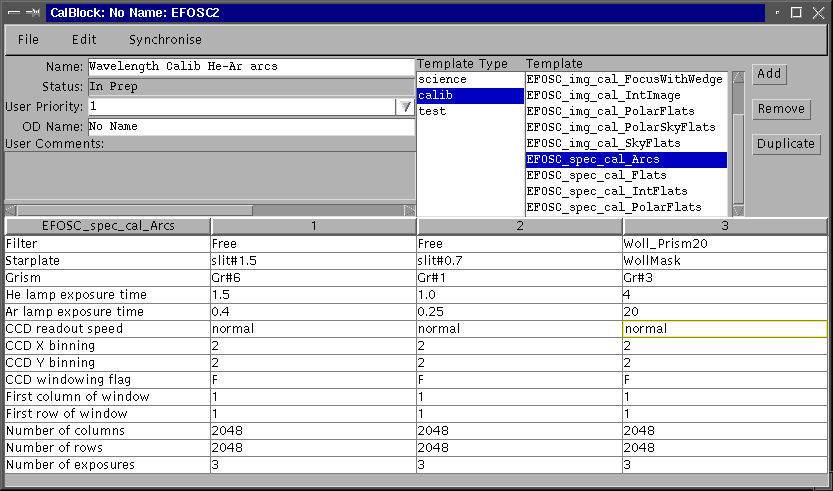Click the pin icon in title bar
Image resolution: width=833 pixels, height=491 pixels.
pyautogui.click(x=32, y=13)
